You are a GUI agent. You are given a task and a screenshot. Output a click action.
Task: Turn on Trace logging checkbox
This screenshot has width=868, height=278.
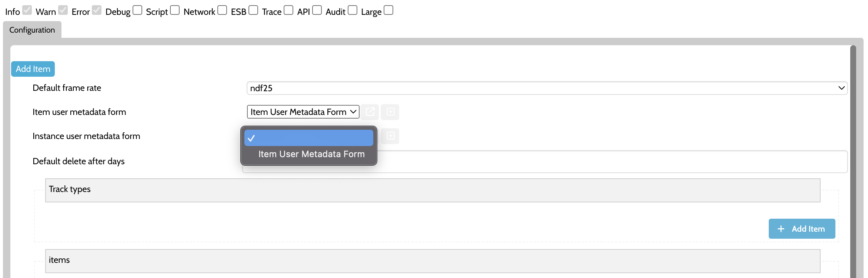point(288,10)
